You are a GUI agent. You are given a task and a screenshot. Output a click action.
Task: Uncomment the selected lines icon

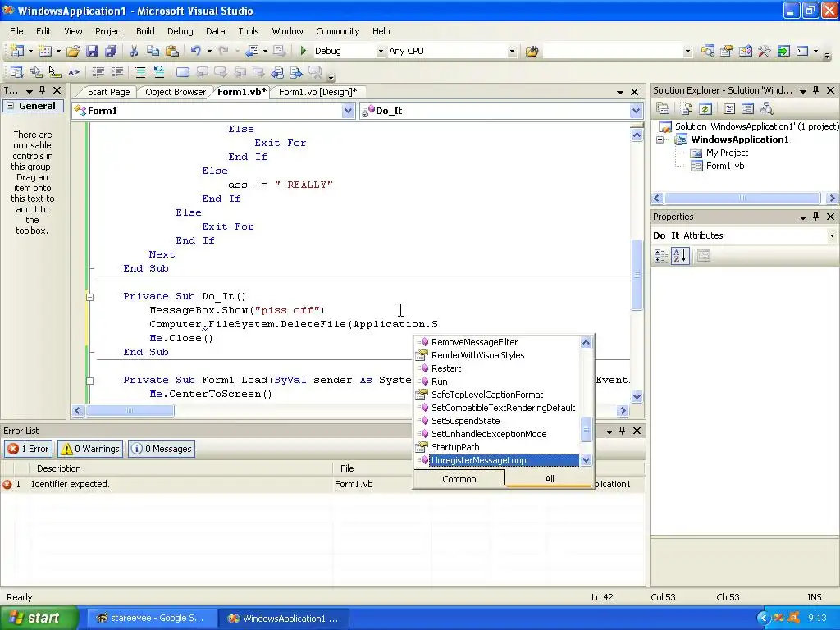158,72
